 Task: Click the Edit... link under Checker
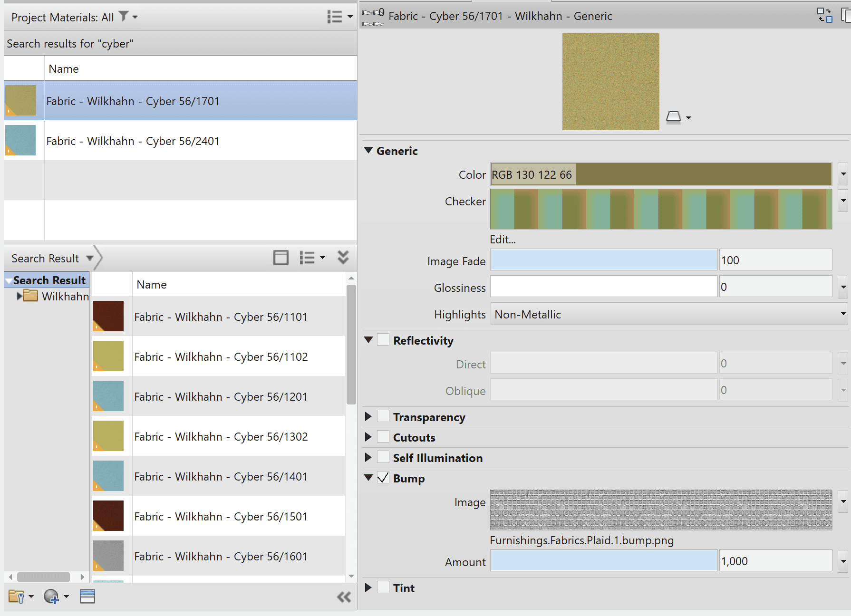(503, 240)
